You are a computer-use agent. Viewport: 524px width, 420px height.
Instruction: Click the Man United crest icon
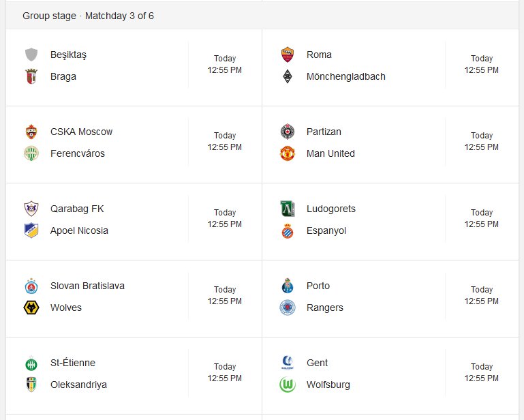(288, 153)
